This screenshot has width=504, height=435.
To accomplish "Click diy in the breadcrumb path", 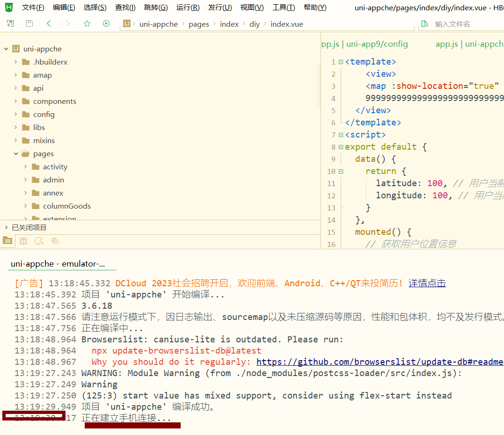I will (255, 24).
